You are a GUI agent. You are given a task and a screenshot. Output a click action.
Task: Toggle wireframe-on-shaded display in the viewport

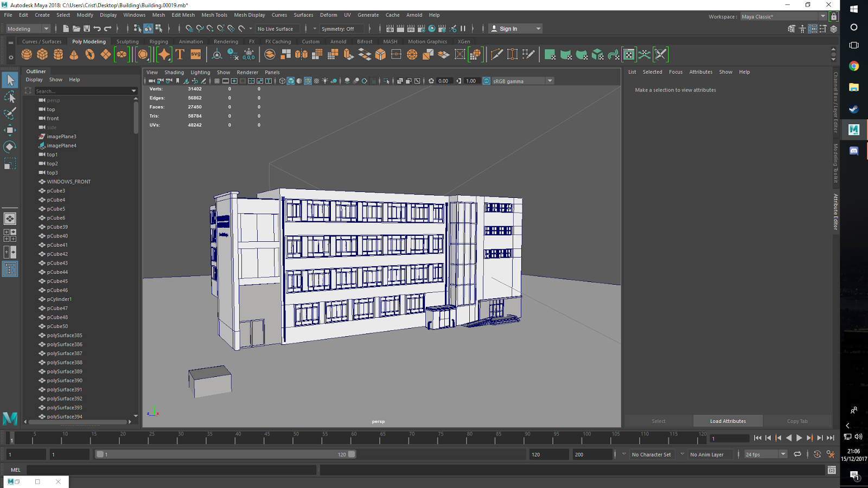point(308,80)
